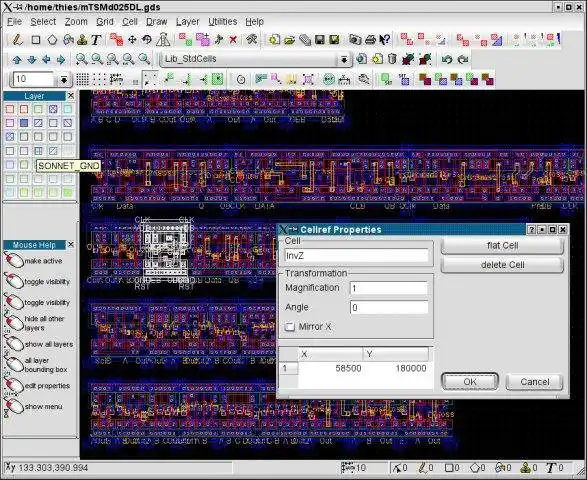Select the text tool T icon
587x480 pixels.
[x=96, y=40]
